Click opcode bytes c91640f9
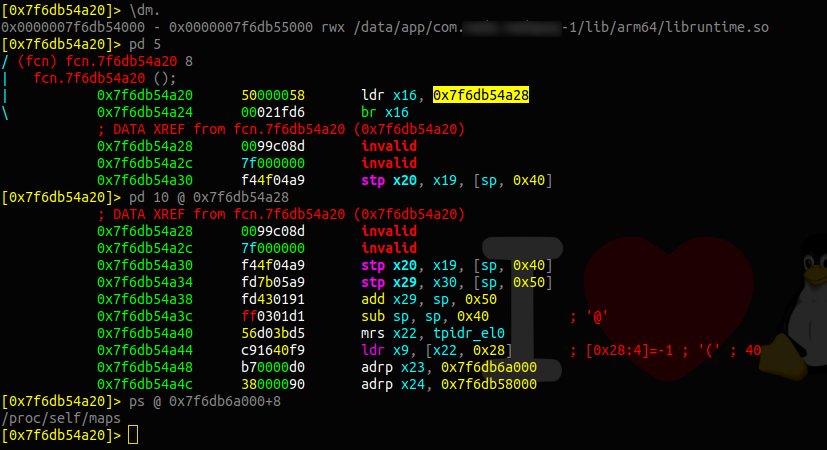This screenshot has width=827, height=450. [x=273, y=350]
